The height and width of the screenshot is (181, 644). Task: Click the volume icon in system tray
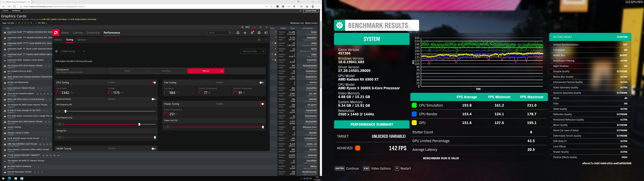click(311, 178)
